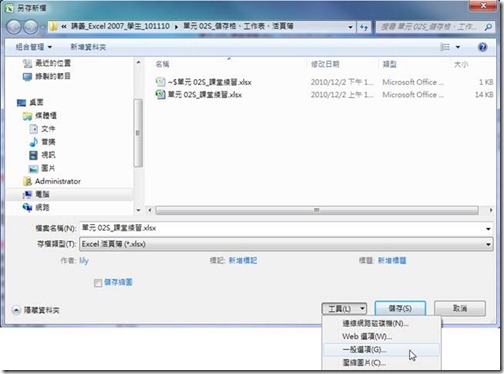Click the search magnifier icon
The height and width of the screenshot is (374, 504).
pyautogui.click(x=488, y=27)
